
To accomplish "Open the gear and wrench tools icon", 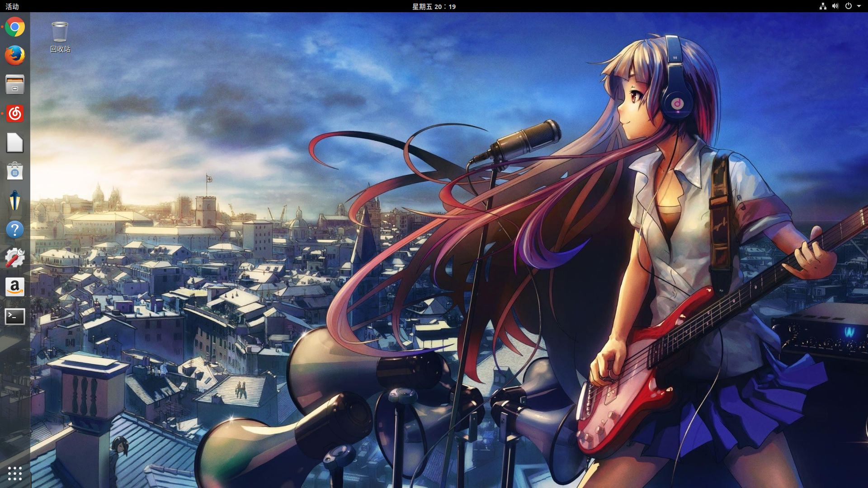I will click(15, 258).
